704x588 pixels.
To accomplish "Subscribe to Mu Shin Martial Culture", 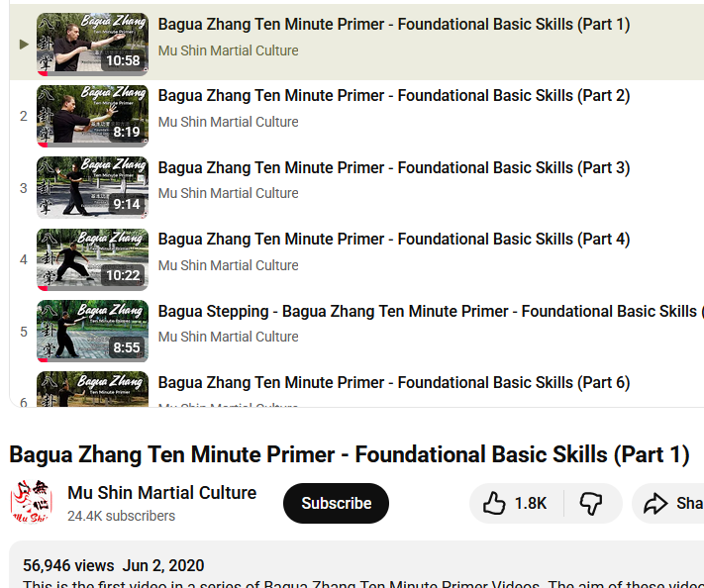I will [x=336, y=503].
